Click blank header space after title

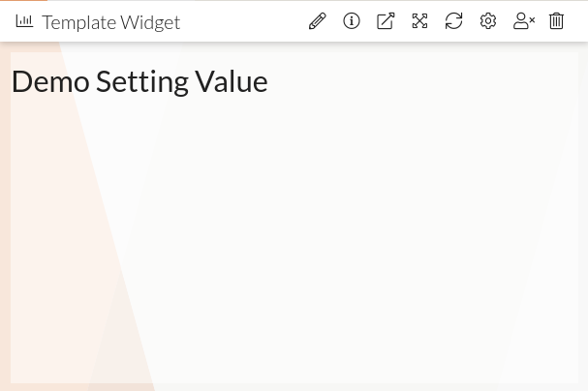[x=242, y=21]
